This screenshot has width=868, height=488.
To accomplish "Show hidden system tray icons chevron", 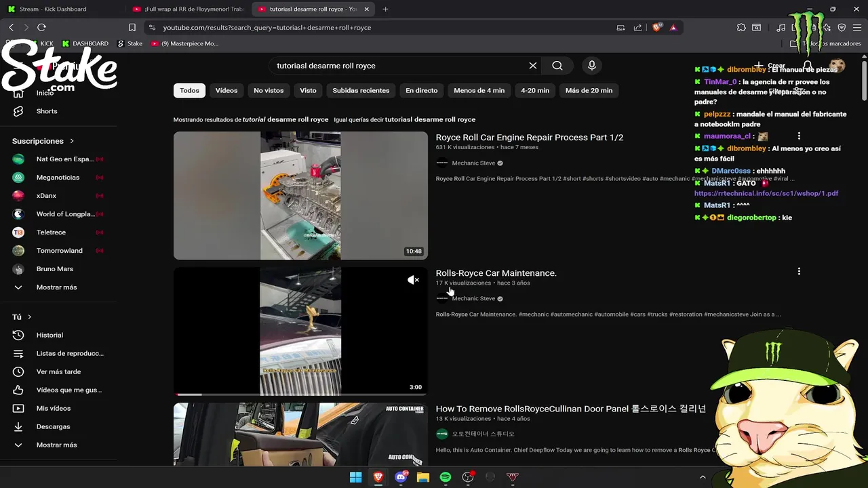I will click(x=703, y=477).
